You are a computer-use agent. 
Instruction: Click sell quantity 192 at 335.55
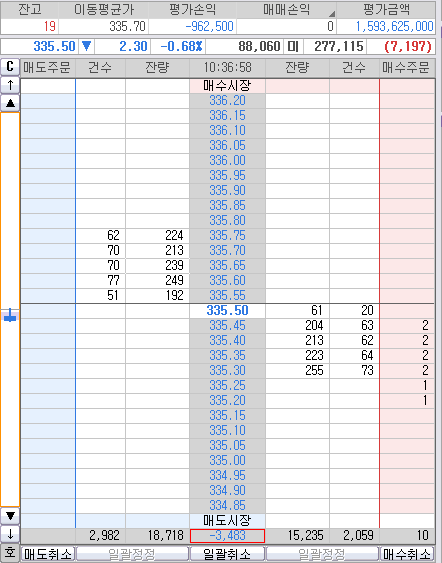coord(175,296)
